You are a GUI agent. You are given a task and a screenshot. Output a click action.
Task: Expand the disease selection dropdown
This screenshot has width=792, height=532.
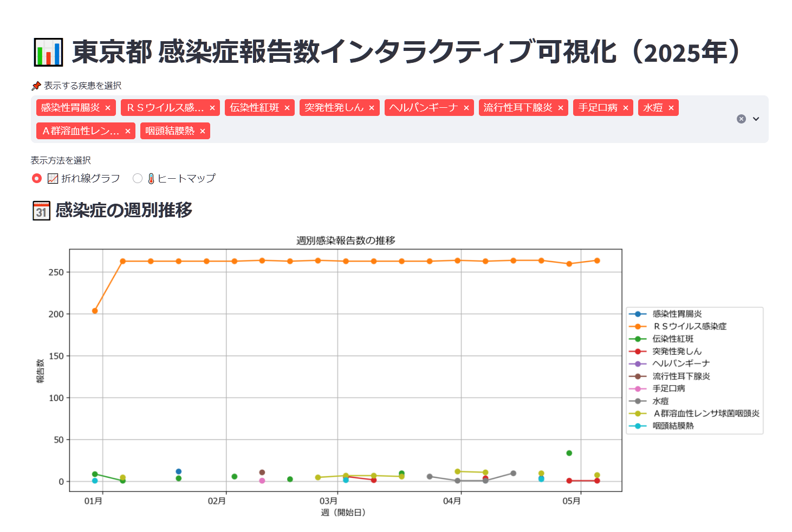pyautogui.click(x=756, y=119)
